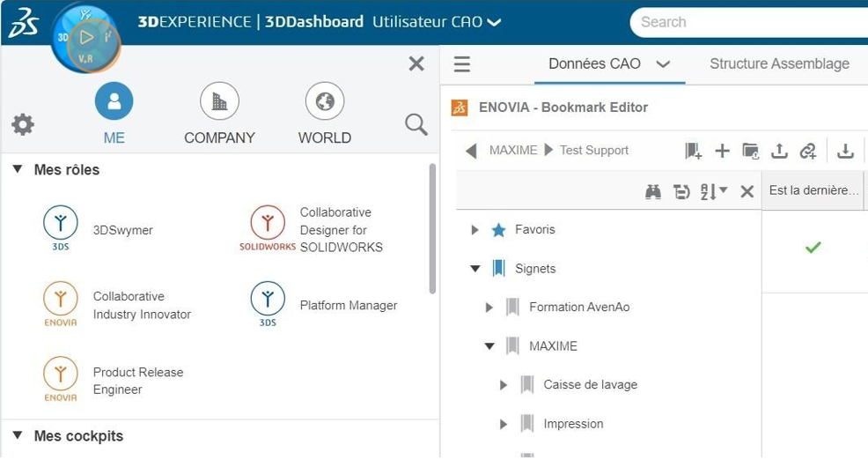Close the bookmark tree toolbar
The height and width of the screenshot is (460, 868).
(x=747, y=192)
